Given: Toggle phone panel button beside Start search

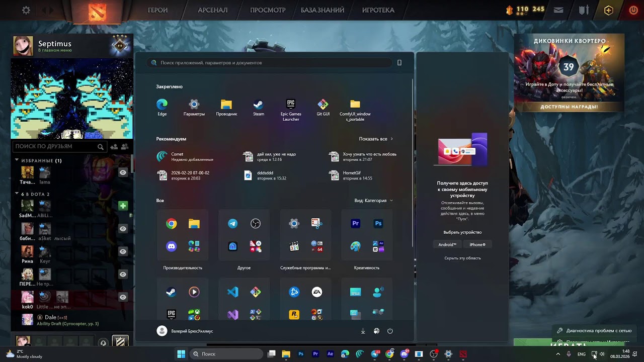Looking at the screenshot, I should pos(399,63).
